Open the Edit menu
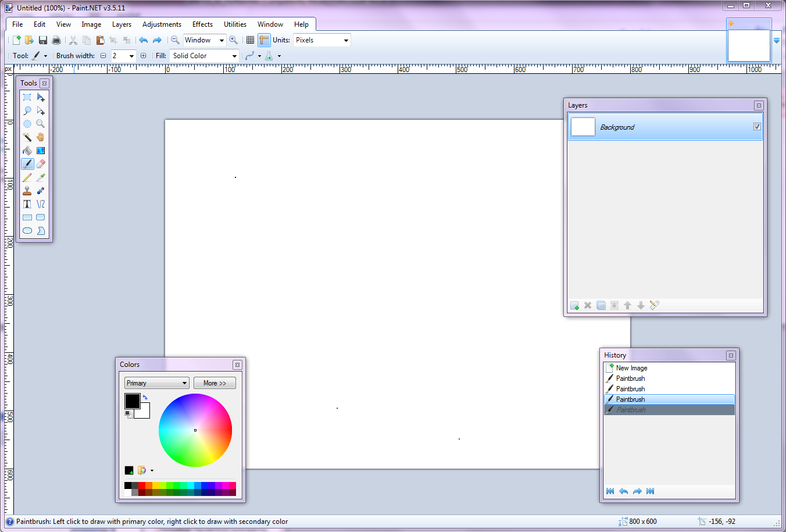 pos(40,24)
